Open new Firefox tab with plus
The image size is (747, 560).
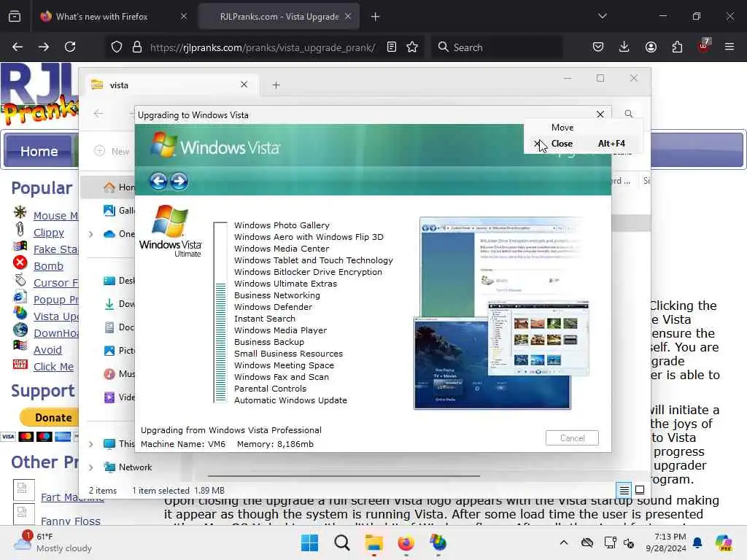pos(375,17)
